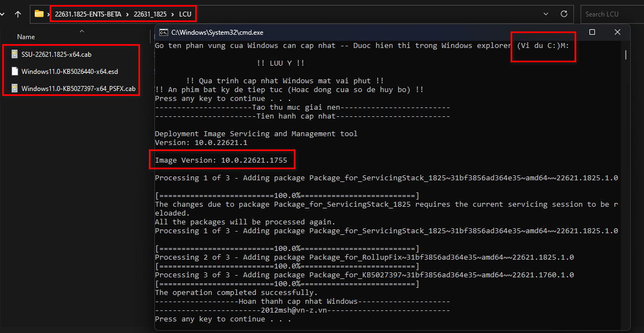Click the 'Version: 10.0.22621.1' line

coord(201,142)
